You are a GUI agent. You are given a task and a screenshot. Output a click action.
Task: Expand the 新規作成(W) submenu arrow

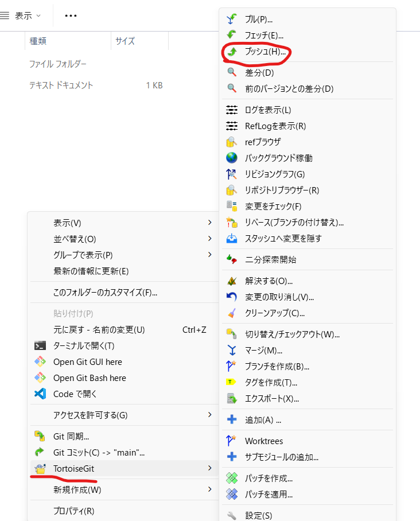point(209,489)
